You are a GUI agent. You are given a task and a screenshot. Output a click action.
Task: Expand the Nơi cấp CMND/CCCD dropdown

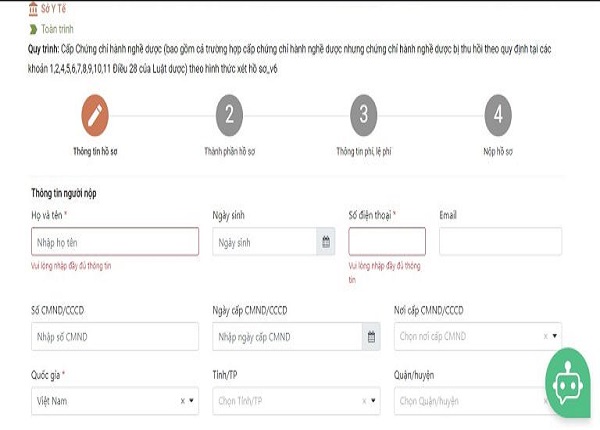555,337
